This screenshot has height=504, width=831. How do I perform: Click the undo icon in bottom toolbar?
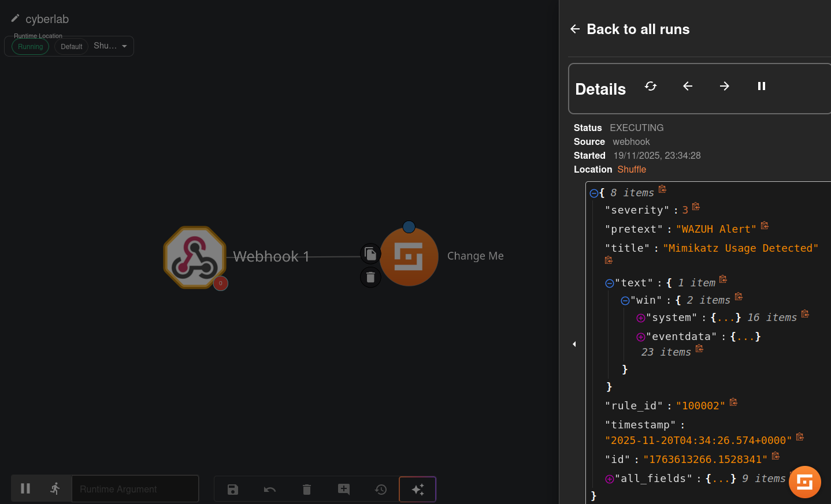click(x=270, y=490)
